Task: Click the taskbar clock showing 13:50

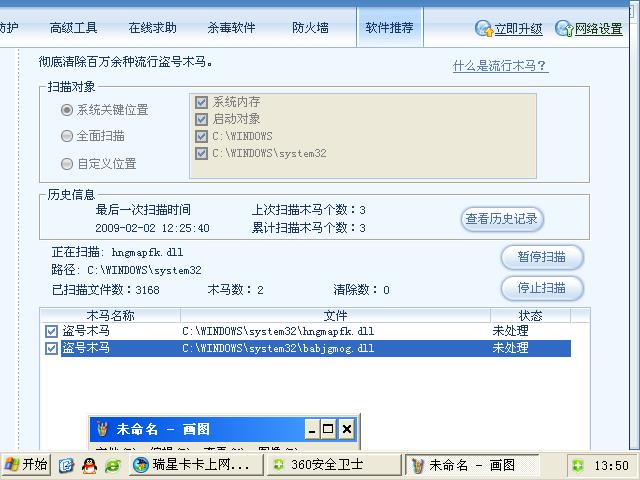Action: pyautogui.click(x=611, y=466)
